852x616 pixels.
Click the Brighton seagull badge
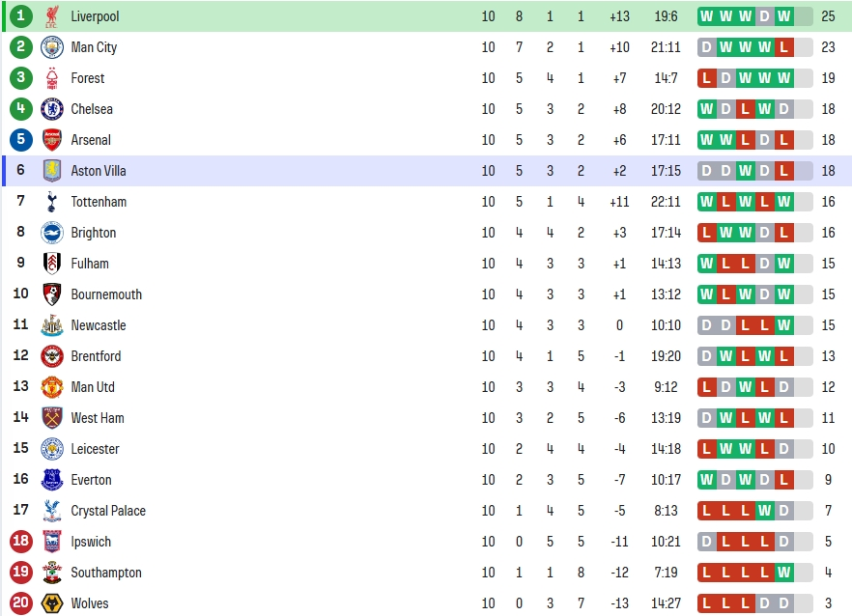pyautogui.click(x=52, y=233)
